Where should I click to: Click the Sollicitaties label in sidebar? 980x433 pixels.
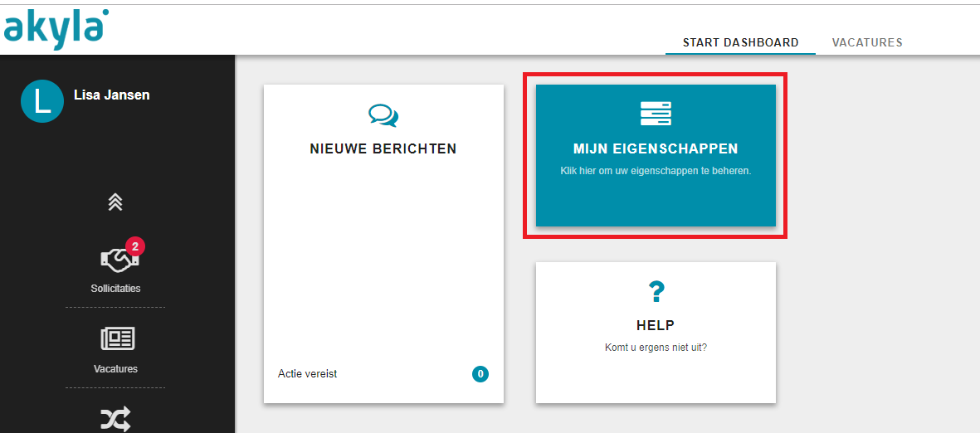pyautogui.click(x=115, y=289)
